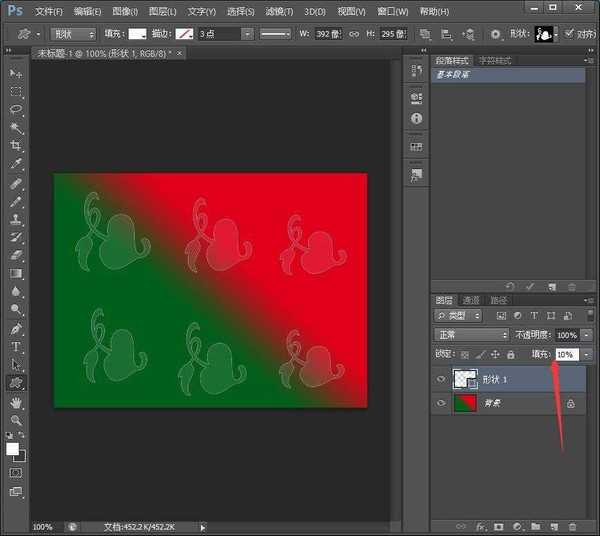Image resolution: width=600 pixels, height=536 pixels.
Task: Select the Crop tool
Action: 16,146
